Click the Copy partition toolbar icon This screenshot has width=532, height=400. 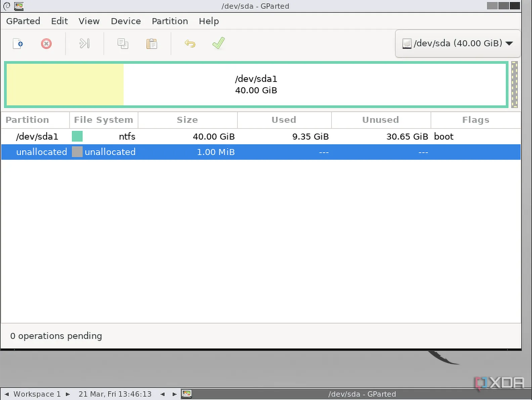123,44
